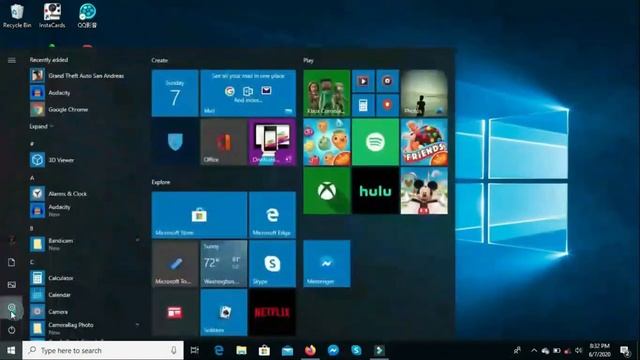
Task: Open the Recycle Bin desktop icon
Action: pos(17,16)
